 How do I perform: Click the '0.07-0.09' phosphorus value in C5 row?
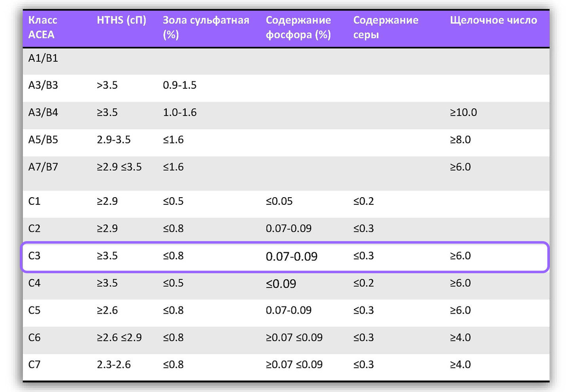[289, 310]
